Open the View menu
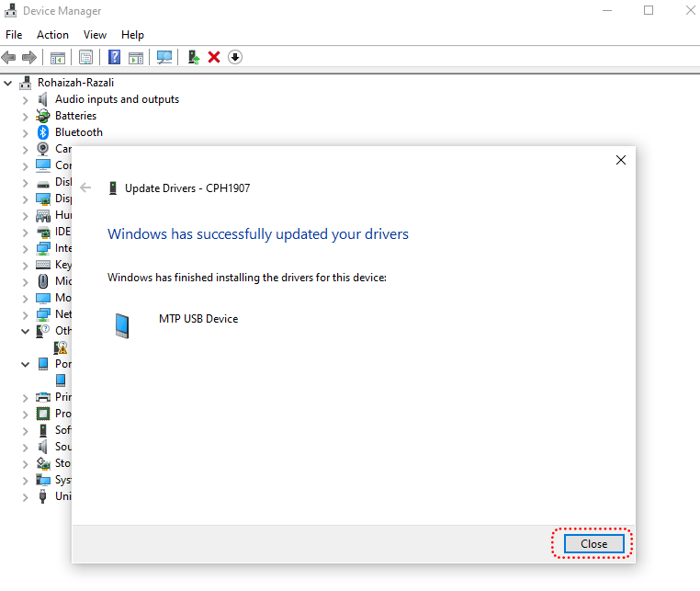Image resolution: width=700 pixels, height=591 pixels. tap(95, 35)
